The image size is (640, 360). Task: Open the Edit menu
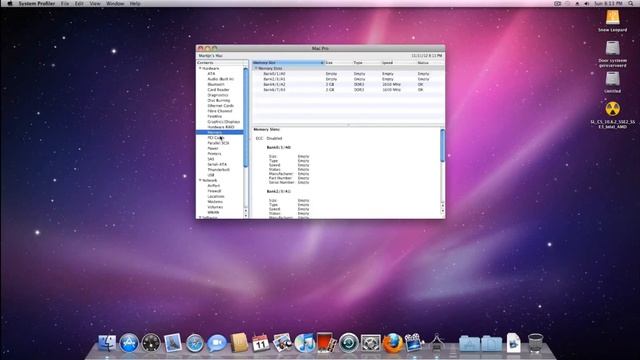79,3
